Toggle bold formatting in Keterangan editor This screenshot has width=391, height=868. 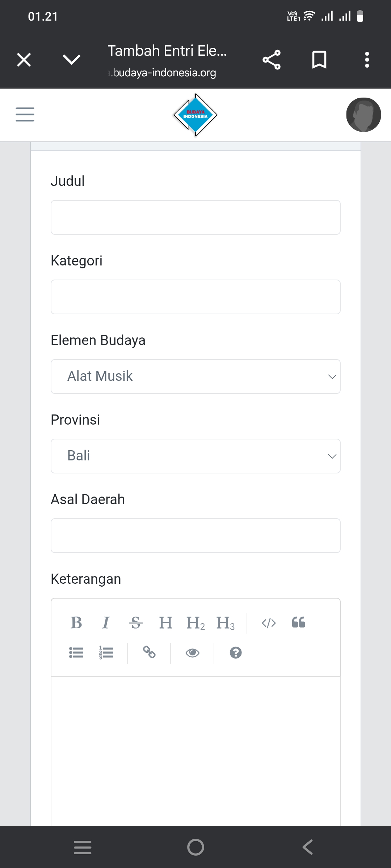(76, 622)
